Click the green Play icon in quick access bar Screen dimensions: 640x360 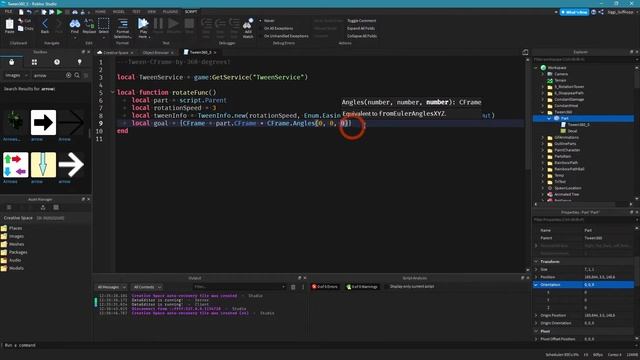(x=60, y=12)
